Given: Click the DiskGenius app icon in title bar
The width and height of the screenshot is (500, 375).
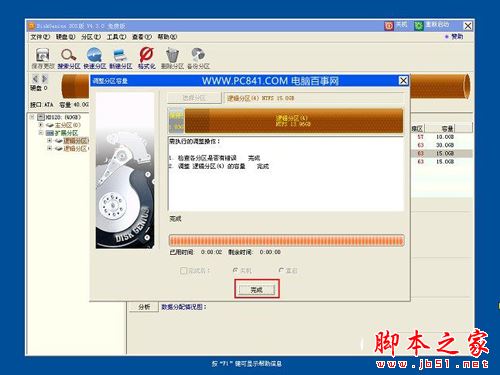Looking at the screenshot, I should point(31,26).
